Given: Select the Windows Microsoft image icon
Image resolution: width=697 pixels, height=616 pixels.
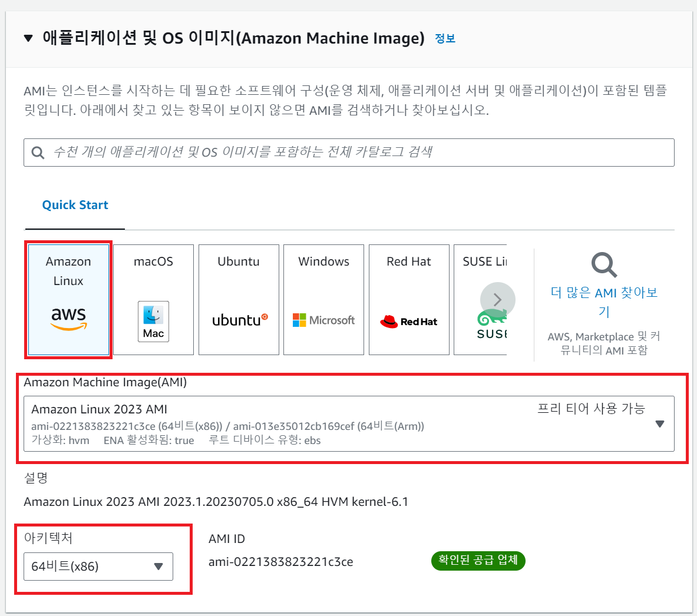Looking at the screenshot, I should [323, 300].
